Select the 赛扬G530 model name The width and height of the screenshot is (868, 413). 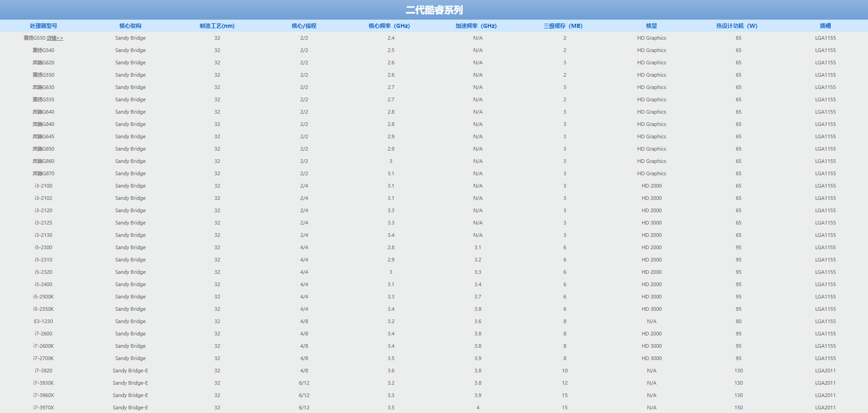(x=35, y=38)
